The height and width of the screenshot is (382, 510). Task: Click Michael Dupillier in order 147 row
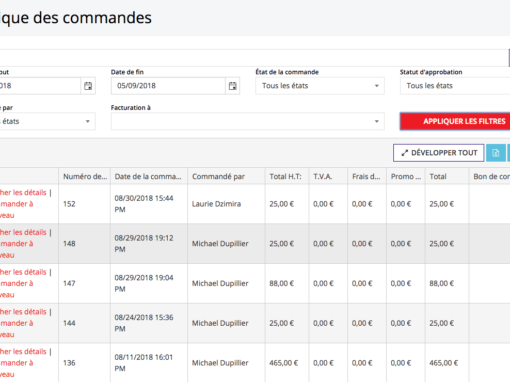coord(220,283)
